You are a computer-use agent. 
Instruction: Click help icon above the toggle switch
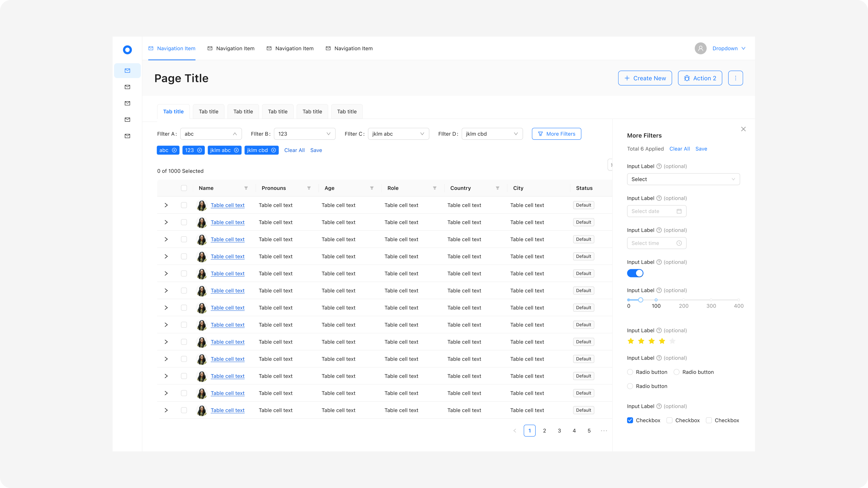click(659, 262)
